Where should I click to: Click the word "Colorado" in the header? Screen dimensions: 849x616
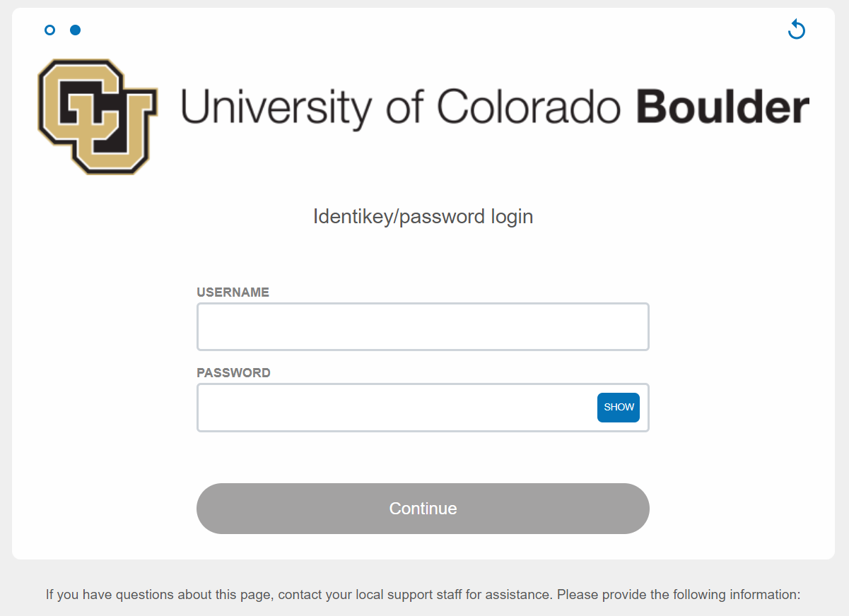click(x=529, y=108)
